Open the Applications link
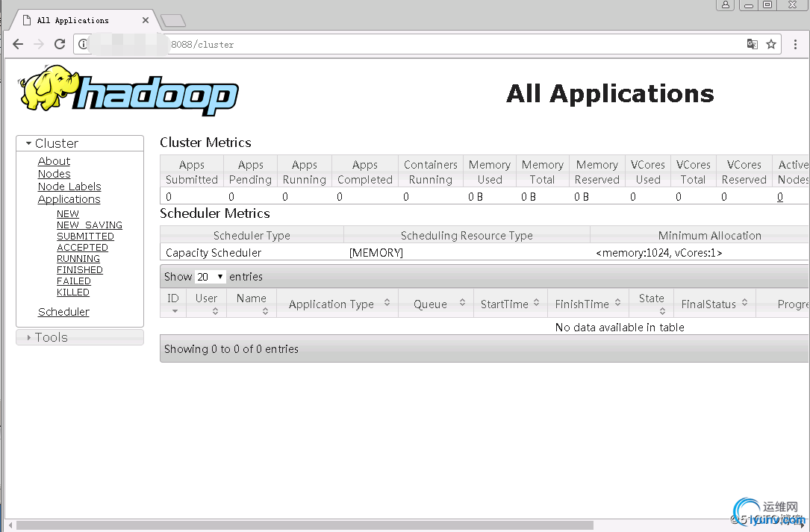Viewport: 810px width, 532px height. click(x=69, y=199)
